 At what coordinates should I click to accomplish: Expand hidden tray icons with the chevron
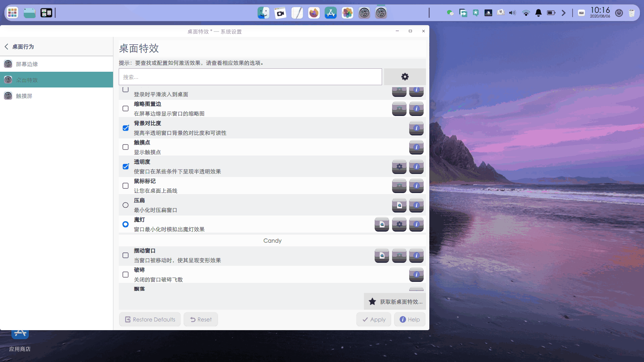(563, 13)
